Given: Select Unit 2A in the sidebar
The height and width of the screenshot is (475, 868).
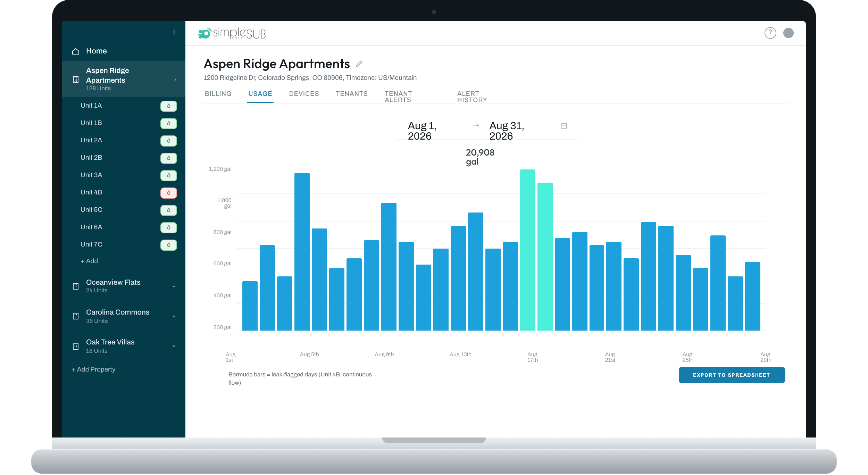Looking at the screenshot, I should 91,140.
